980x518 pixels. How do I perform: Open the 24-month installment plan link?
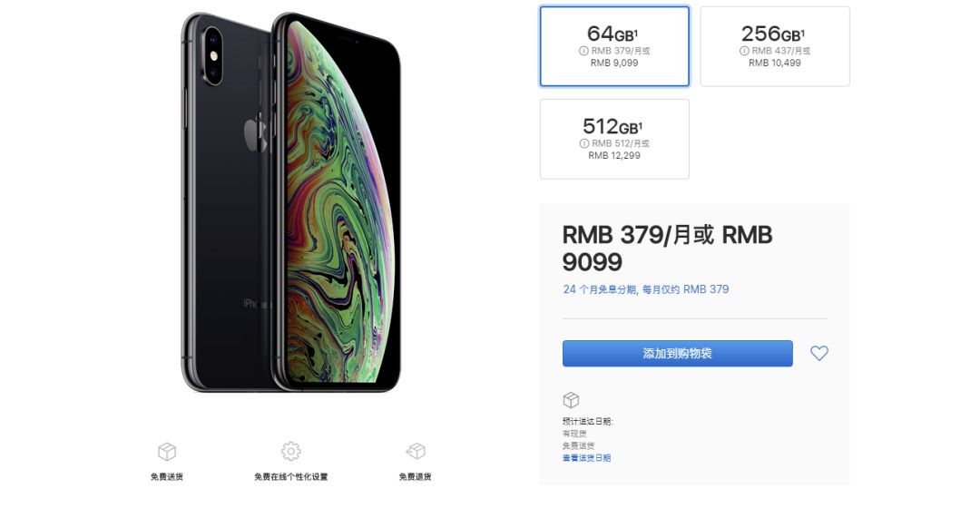coord(646,289)
